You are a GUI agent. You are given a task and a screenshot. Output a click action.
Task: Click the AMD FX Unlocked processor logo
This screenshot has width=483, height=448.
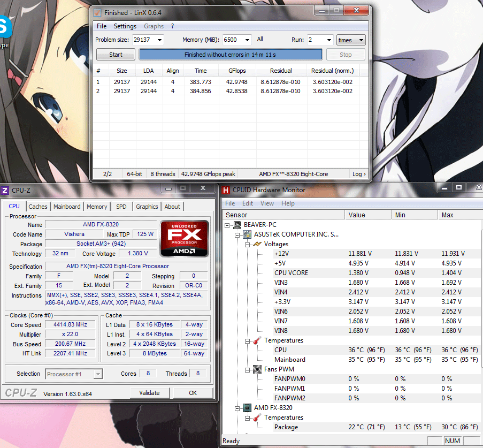[184, 239]
